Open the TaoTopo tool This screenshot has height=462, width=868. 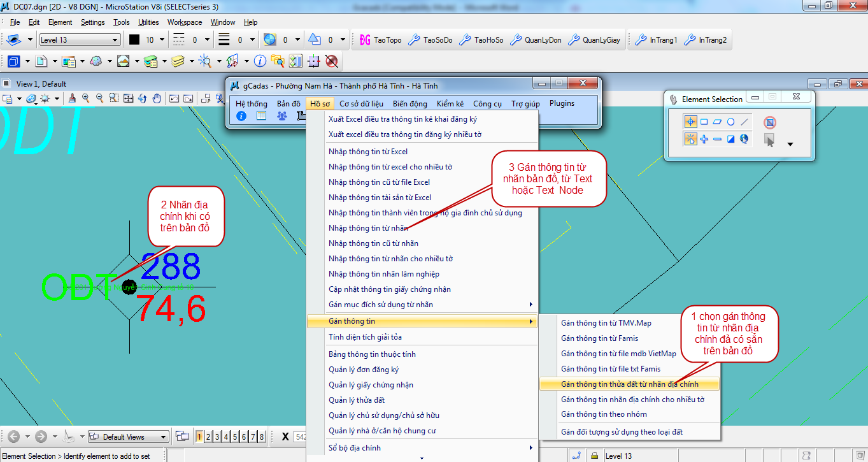pyautogui.click(x=381, y=40)
